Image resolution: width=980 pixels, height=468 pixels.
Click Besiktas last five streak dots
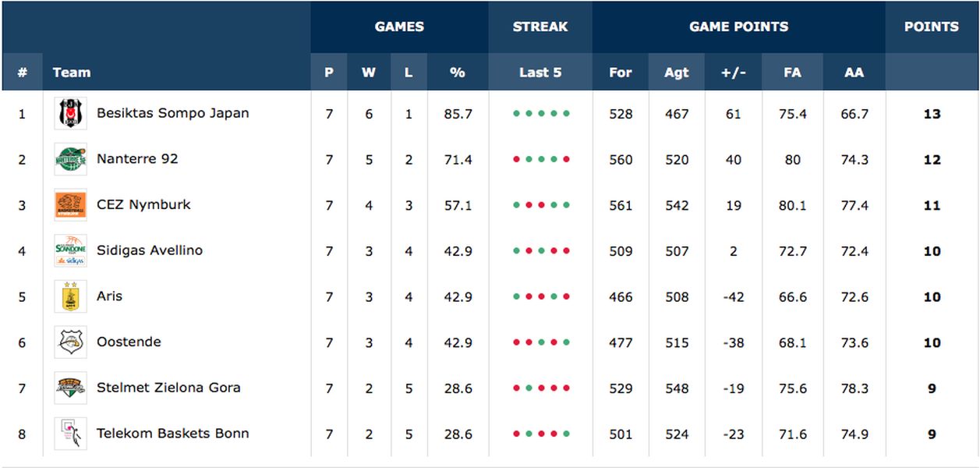541,114
